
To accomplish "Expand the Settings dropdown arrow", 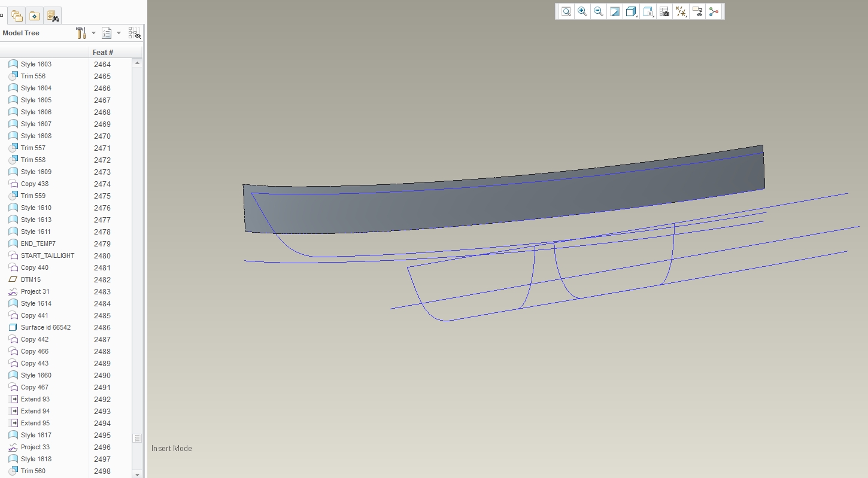I will tap(93, 33).
